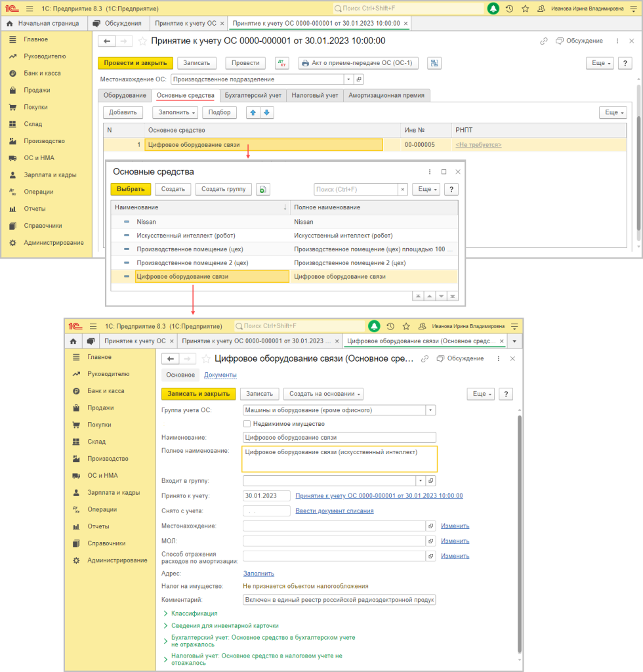Open the Заполнить dropdown button
Image resolution: width=643 pixels, height=672 pixels.
175,112
